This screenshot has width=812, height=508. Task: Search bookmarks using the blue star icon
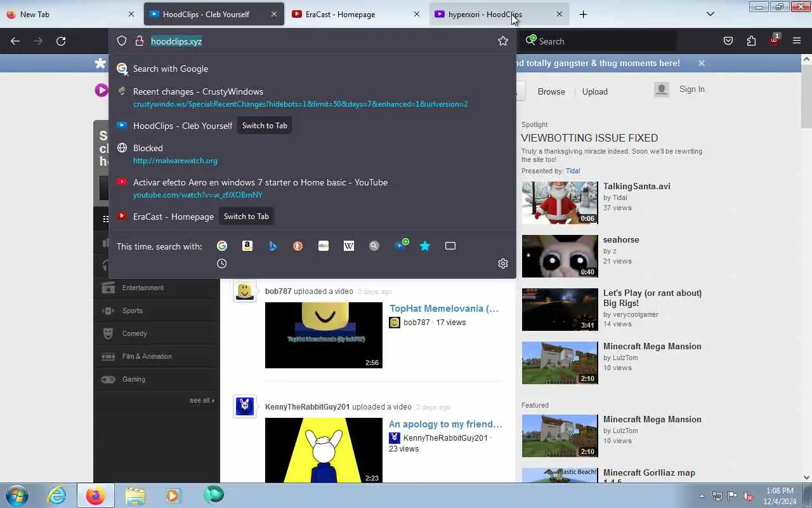pos(425,246)
